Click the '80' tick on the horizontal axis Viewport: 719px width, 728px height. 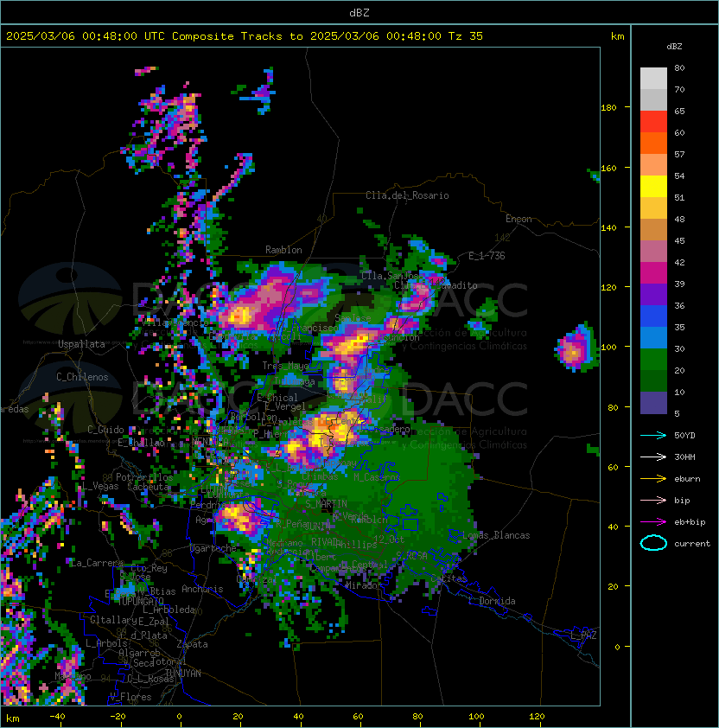pyautogui.click(x=417, y=717)
